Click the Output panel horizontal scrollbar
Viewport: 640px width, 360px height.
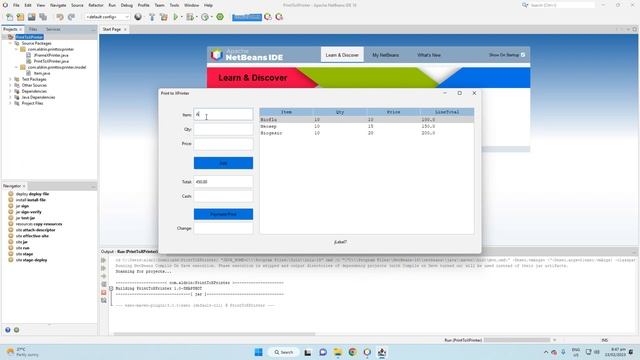click(x=214, y=334)
